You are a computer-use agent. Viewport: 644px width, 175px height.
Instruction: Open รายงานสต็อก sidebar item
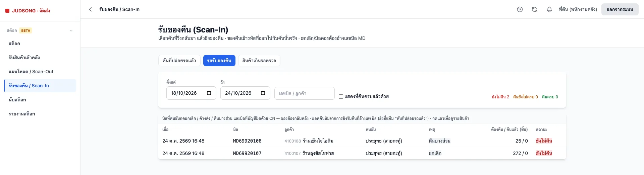click(x=40, y=114)
